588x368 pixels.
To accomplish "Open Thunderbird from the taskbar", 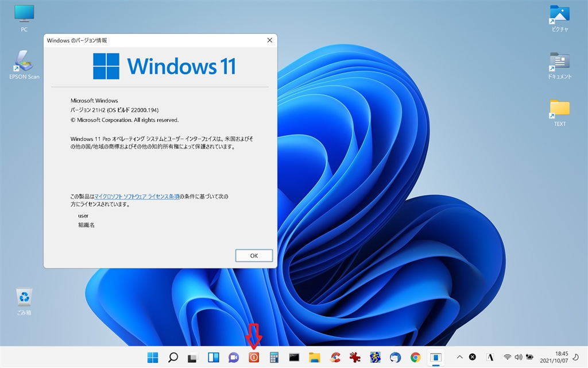I will tap(395, 358).
